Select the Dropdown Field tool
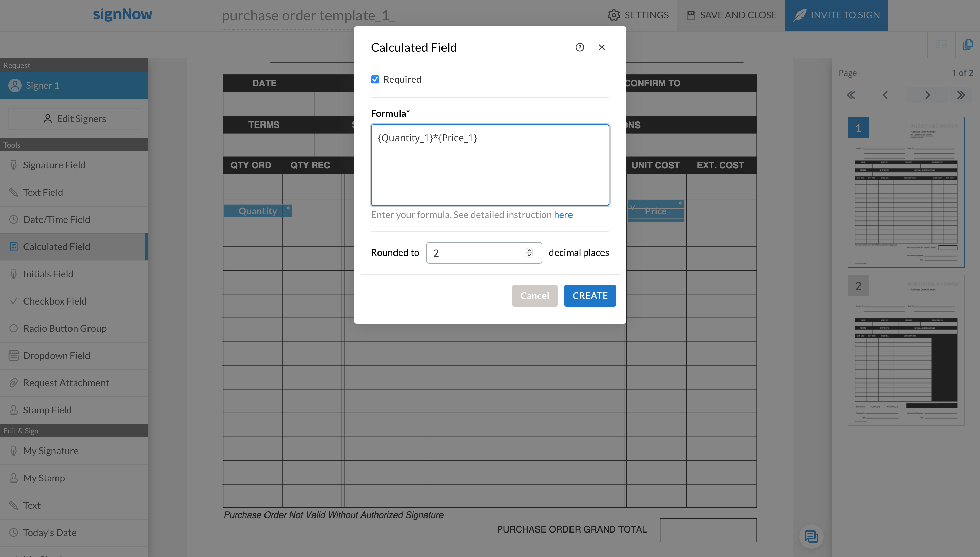 pos(56,355)
